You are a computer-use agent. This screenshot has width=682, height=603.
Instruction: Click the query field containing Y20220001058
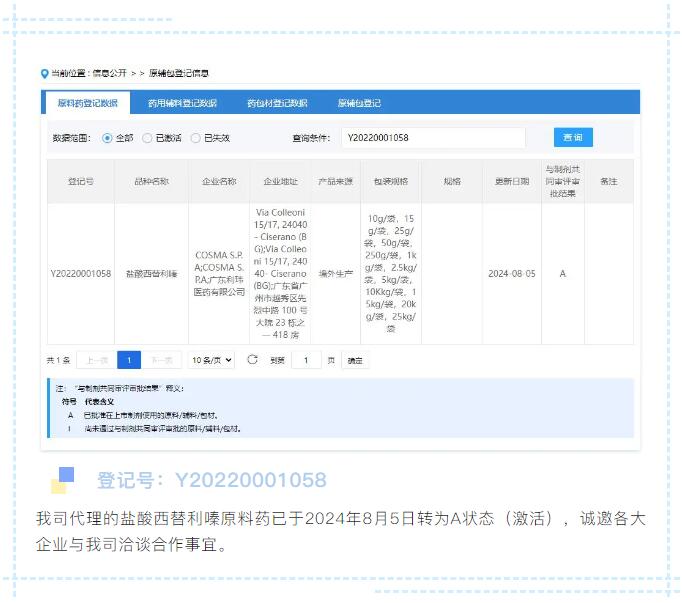pyautogui.click(x=433, y=138)
